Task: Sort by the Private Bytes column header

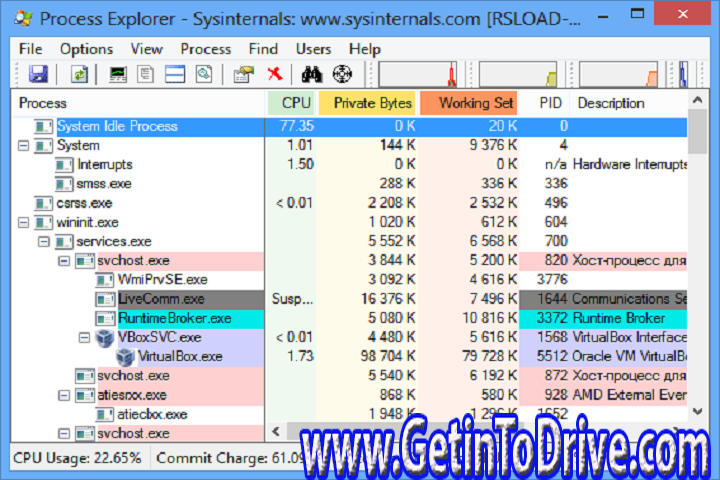Action: (367, 103)
